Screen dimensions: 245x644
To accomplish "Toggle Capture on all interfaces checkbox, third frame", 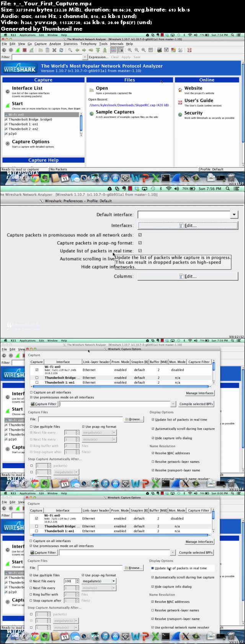I will (31, 392).
